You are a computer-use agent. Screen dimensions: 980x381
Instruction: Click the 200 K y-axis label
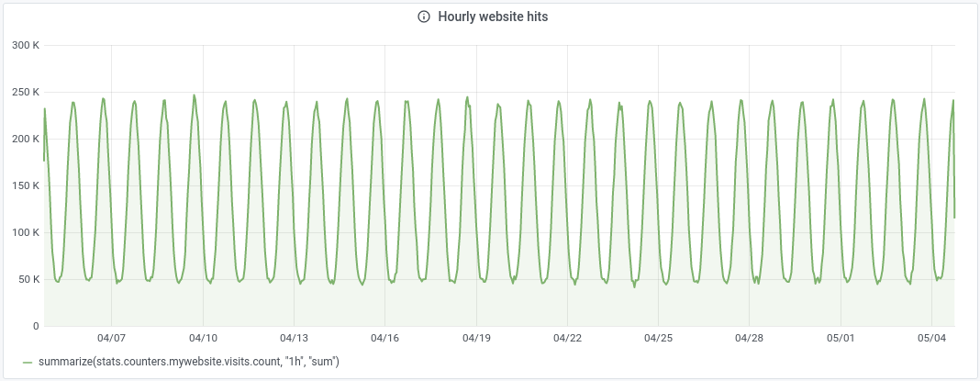pyautogui.click(x=25, y=139)
